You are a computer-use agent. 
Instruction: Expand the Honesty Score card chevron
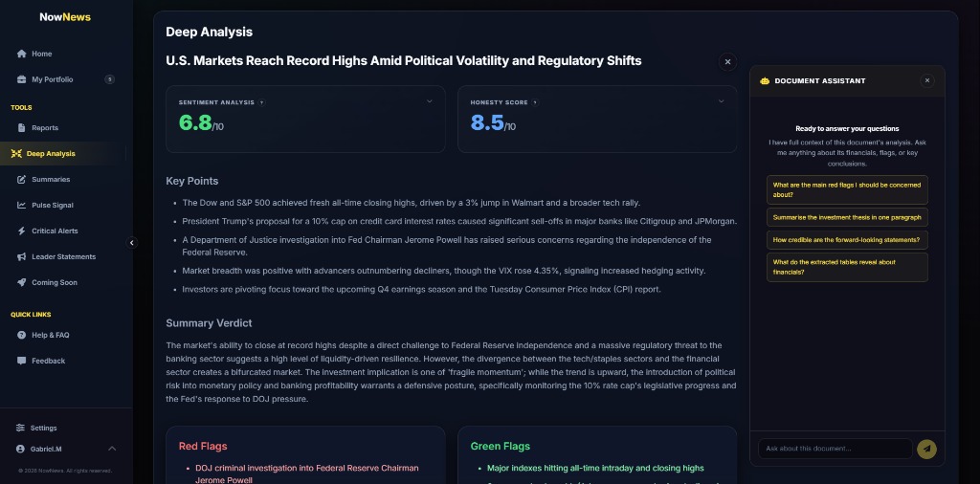[721, 101]
